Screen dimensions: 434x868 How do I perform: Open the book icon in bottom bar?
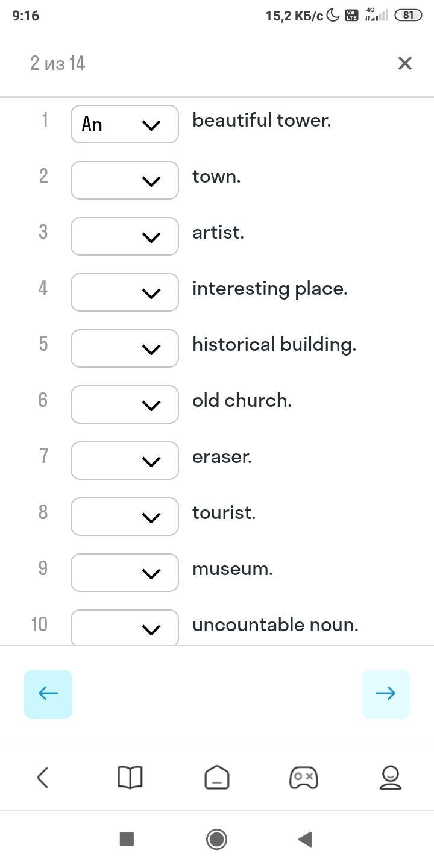click(130, 778)
